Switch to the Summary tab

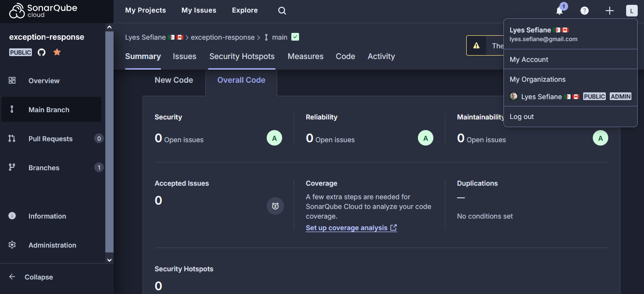[x=143, y=56]
